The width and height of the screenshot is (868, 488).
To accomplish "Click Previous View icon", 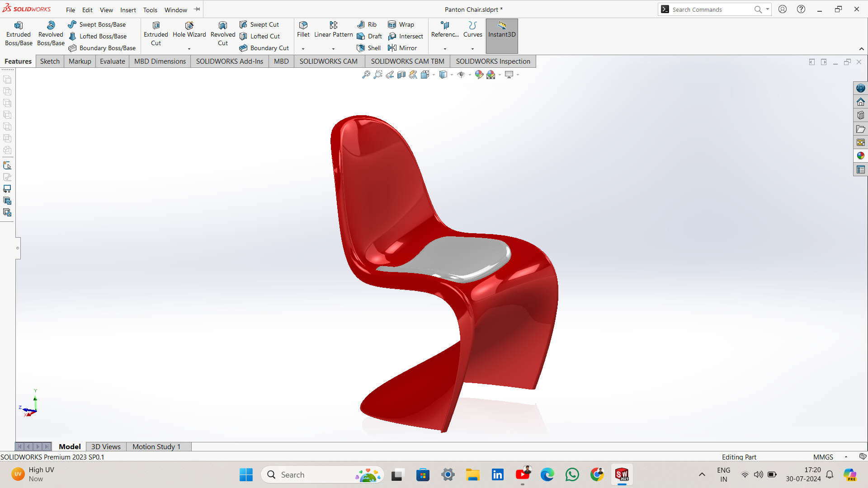I will (390, 75).
